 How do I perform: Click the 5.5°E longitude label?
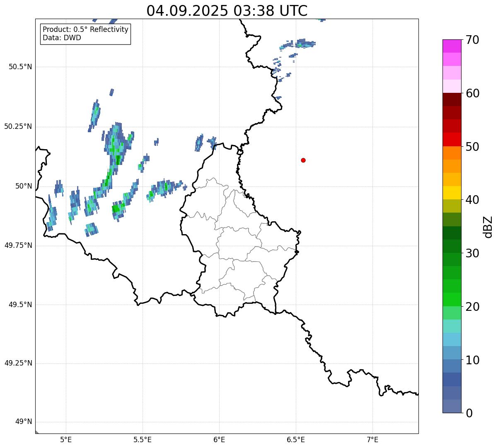[x=143, y=440]
